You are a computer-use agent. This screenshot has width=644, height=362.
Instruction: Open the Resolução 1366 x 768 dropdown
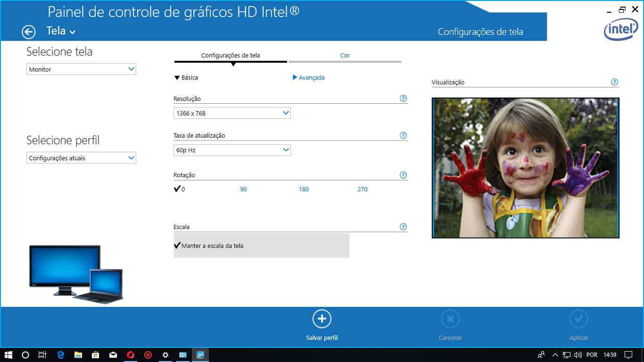tap(232, 113)
